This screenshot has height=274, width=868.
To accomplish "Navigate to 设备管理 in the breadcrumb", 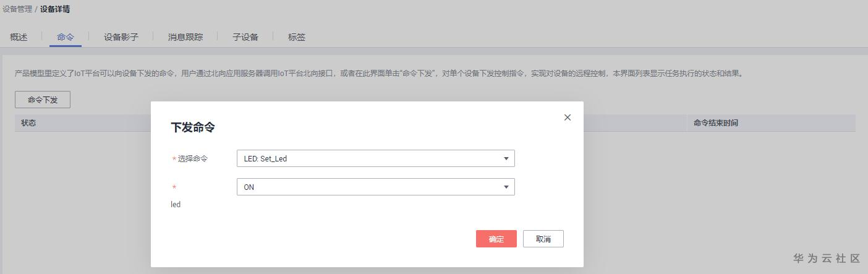I will click(x=17, y=9).
